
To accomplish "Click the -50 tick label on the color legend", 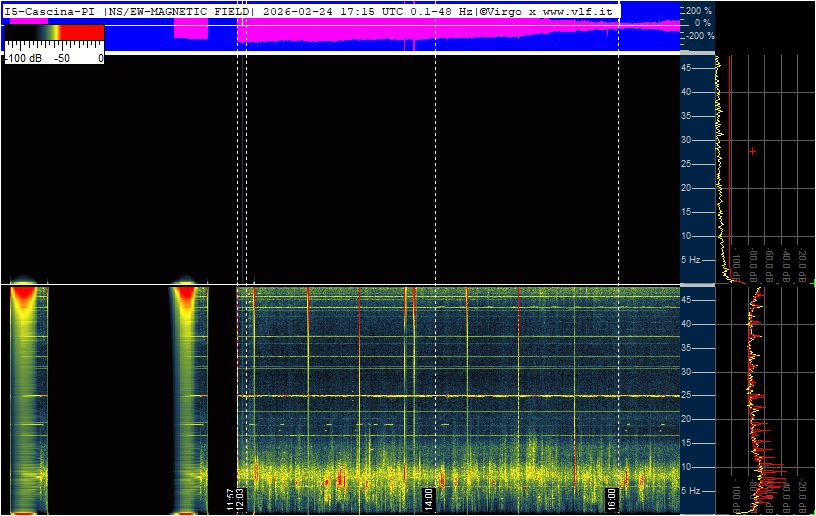I will point(62,58).
